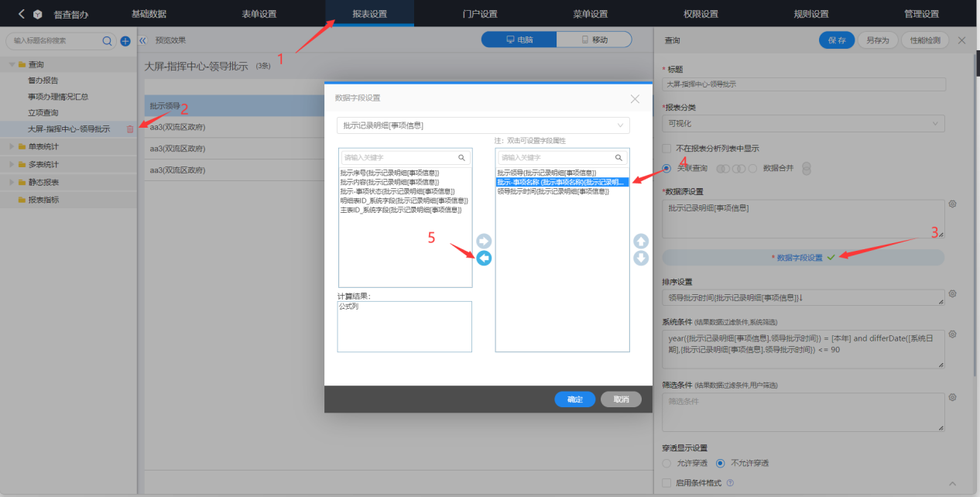
Task: Open the data source dropdown in dialog
Action: click(x=483, y=125)
